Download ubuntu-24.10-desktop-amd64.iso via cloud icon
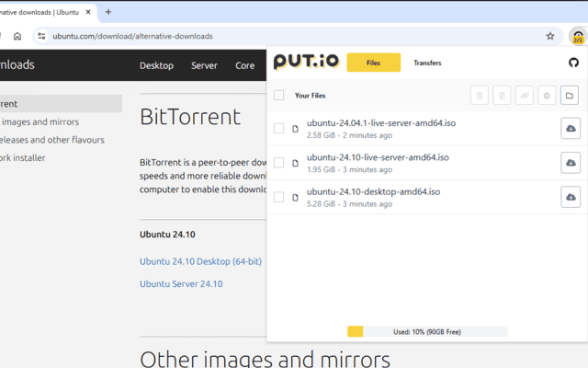Screen dimensions: 588x368 (x=571, y=197)
